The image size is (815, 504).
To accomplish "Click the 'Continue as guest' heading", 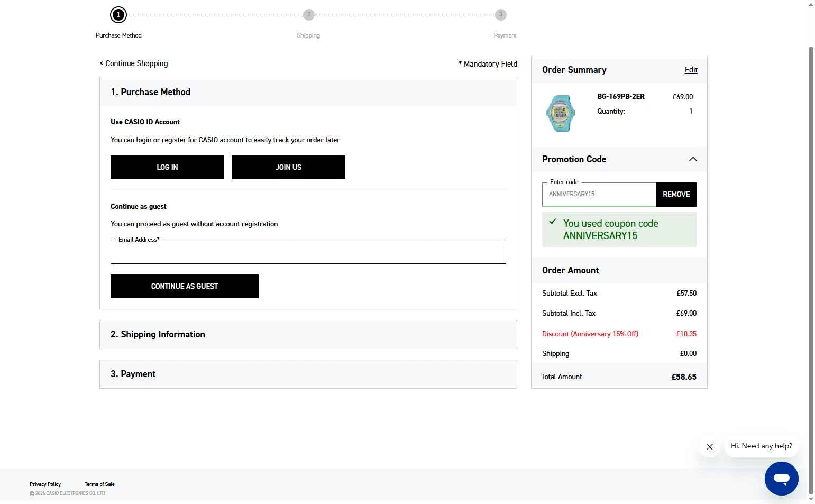I will pos(139,206).
